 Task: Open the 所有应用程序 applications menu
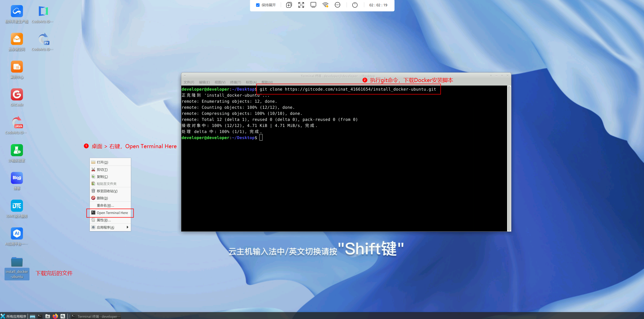[14, 316]
